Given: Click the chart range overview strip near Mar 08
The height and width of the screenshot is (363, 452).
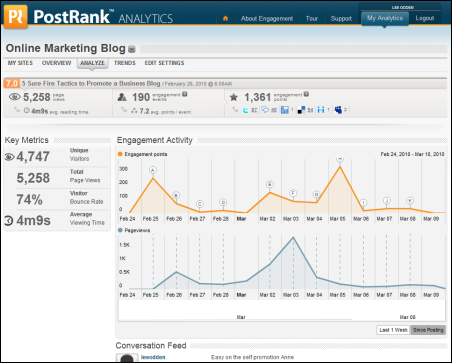Looking at the screenshot, I should click(407, 317).
